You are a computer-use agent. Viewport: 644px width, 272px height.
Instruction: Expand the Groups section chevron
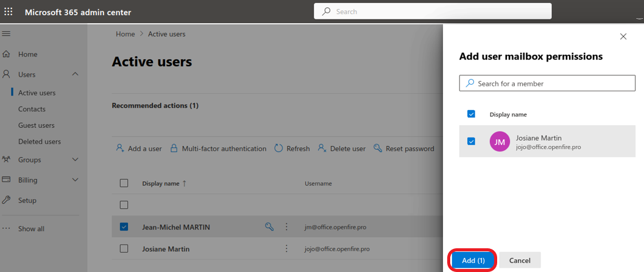75,159
